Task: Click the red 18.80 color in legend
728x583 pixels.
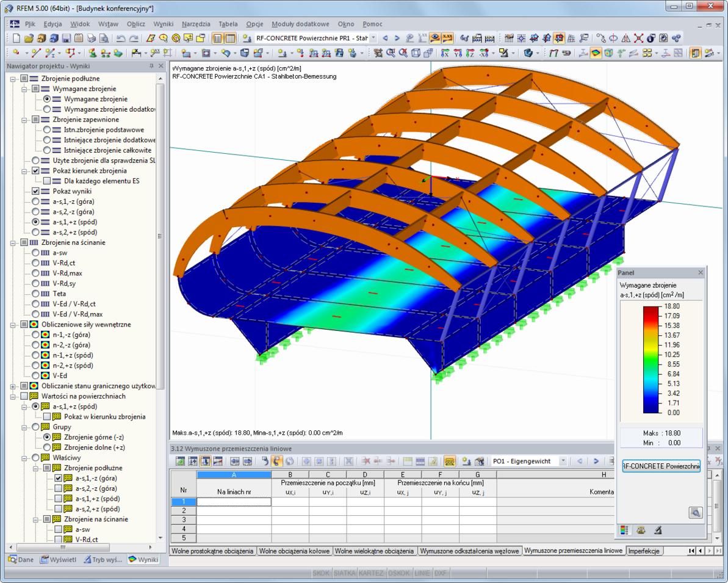Action: tap(651, 309)
